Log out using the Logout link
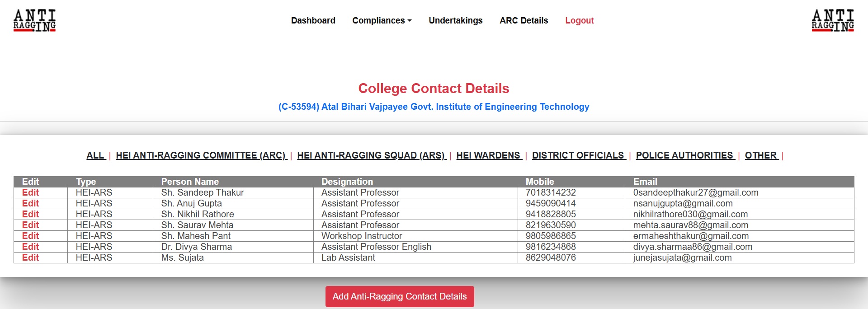868x309 pixels. [579, 21]
